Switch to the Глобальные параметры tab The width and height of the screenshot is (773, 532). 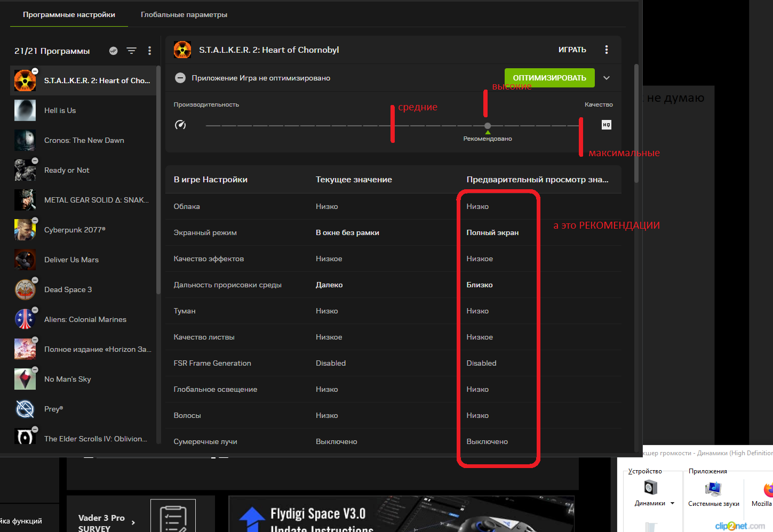click(x=184, y=14)
